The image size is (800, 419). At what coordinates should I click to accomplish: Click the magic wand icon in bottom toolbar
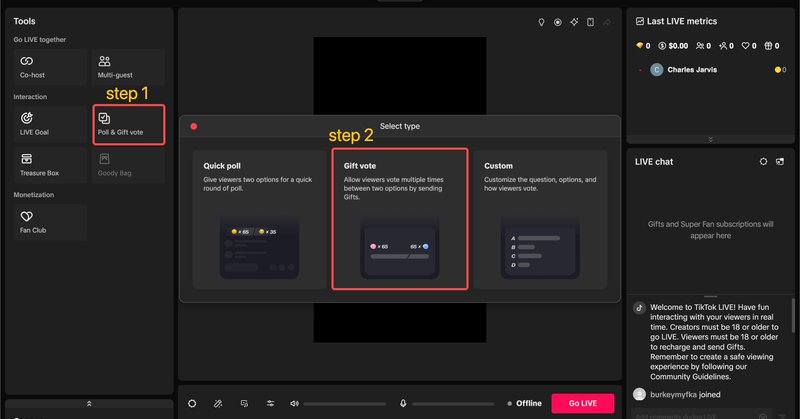(218, 403)
